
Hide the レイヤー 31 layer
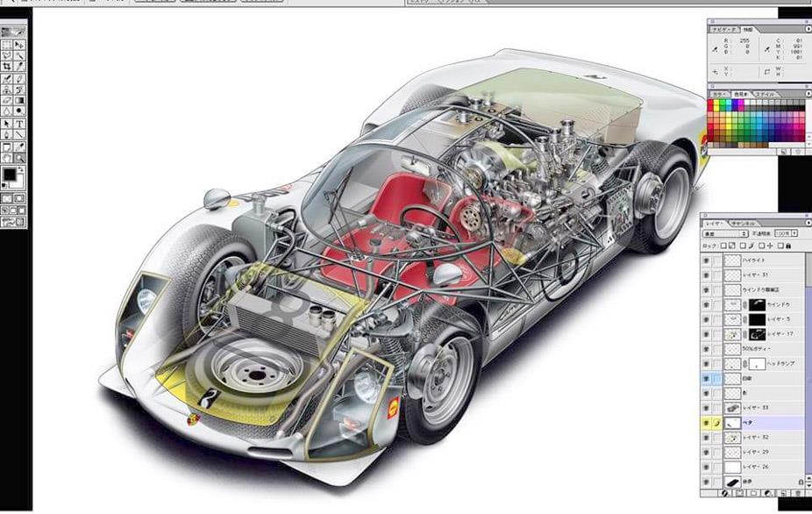(706, 275)
